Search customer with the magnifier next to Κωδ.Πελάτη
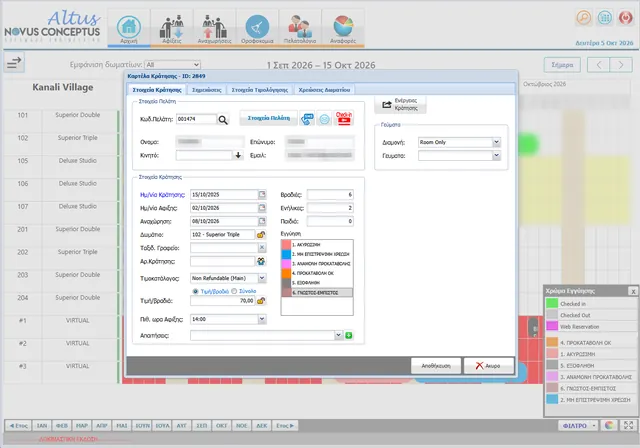The image size is (640, 448). pos(223,120)
